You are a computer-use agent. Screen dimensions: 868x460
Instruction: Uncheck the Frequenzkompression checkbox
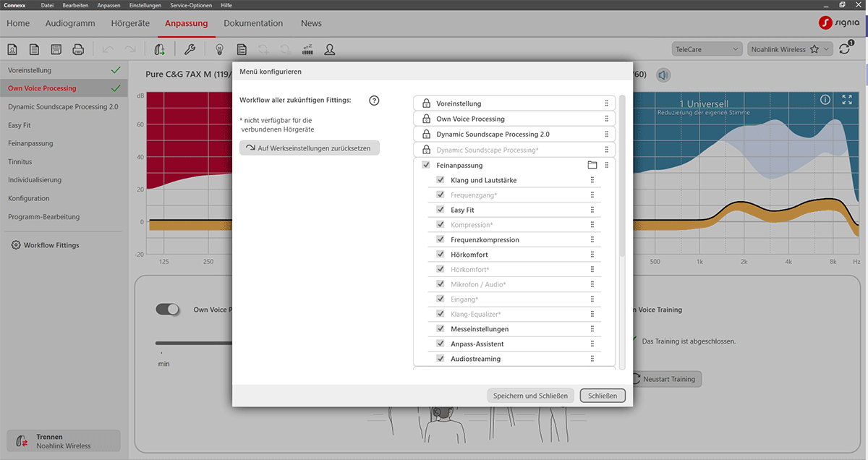click(440, 239)
